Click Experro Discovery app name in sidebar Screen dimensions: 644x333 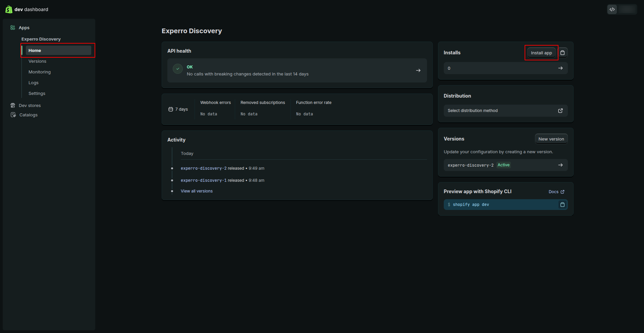click(41, 39)
